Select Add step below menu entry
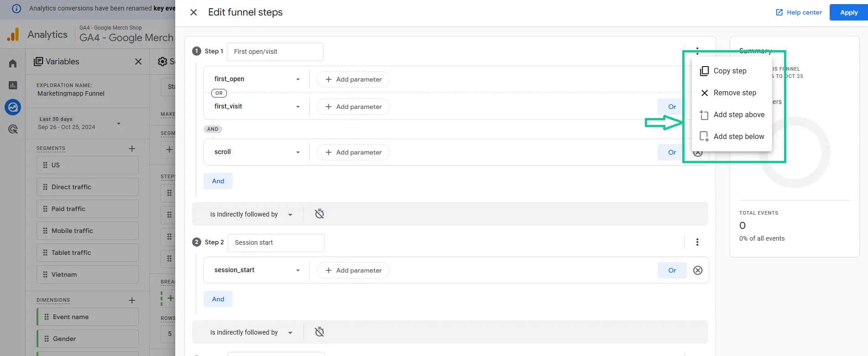 732,136
